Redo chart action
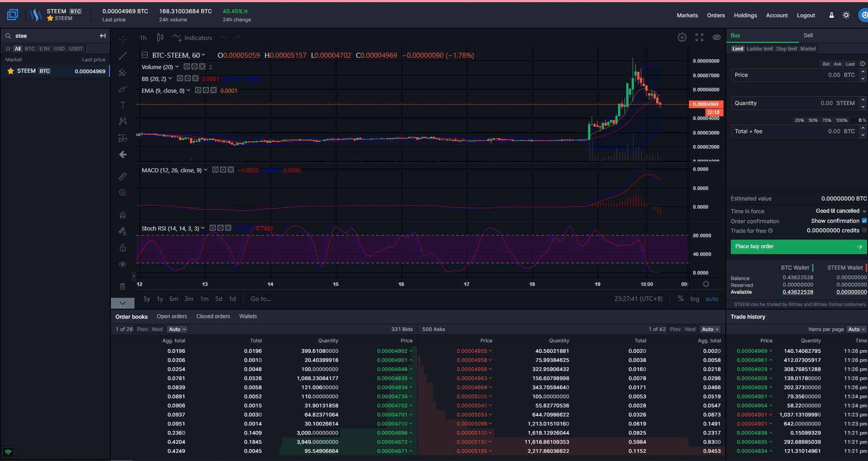The height and width of the screenshot is (461, 868). point(237,37)
